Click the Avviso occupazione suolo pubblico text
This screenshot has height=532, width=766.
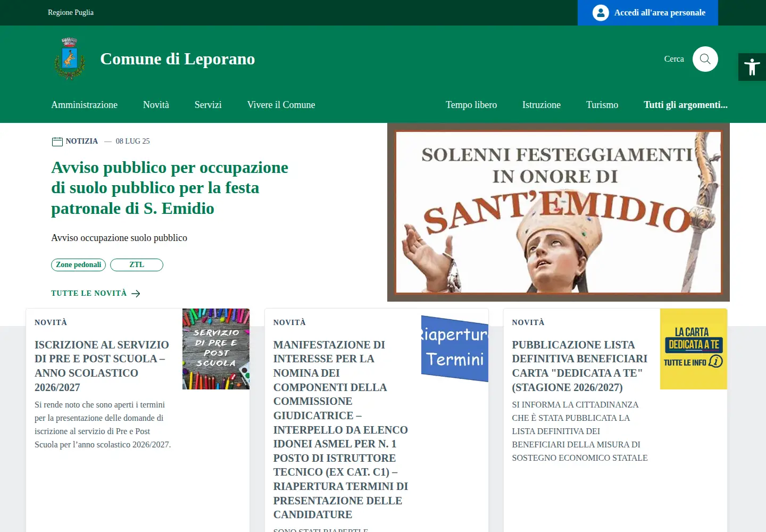click(x=119, y=238)
